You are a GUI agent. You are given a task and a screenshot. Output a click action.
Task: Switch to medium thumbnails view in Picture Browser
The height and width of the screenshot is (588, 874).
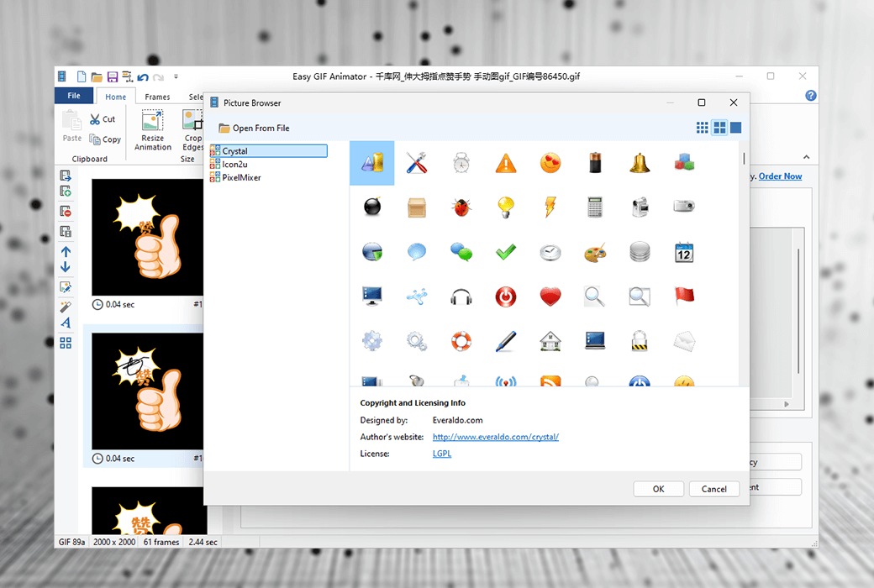coord(719,128)
